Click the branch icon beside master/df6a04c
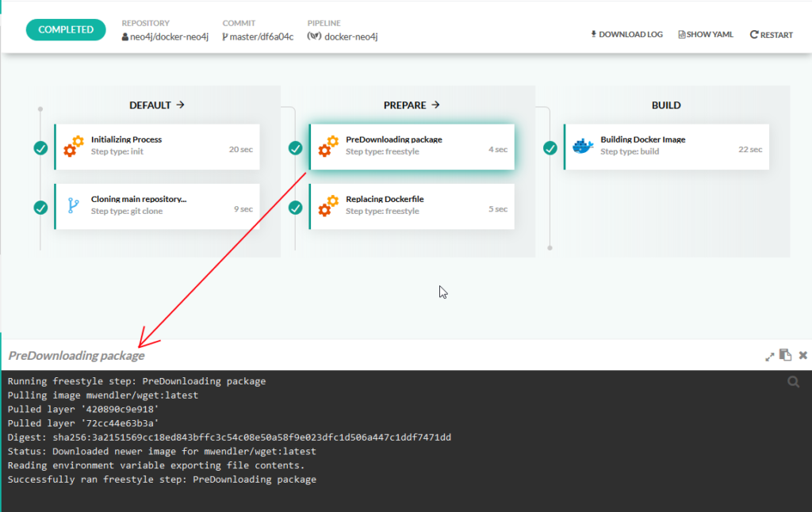 (x=227, y=35)
